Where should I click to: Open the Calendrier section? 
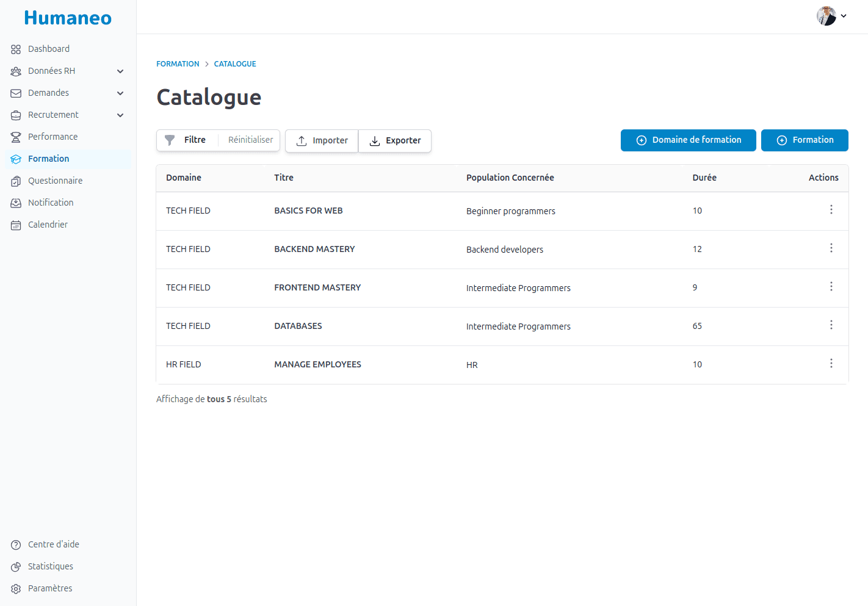tap(48, 225)
